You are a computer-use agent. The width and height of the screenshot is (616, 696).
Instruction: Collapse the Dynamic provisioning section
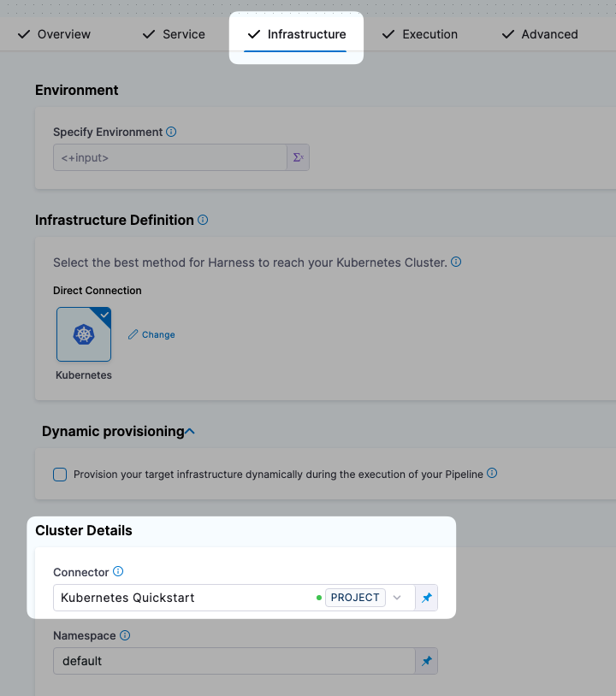pos(190,432)
